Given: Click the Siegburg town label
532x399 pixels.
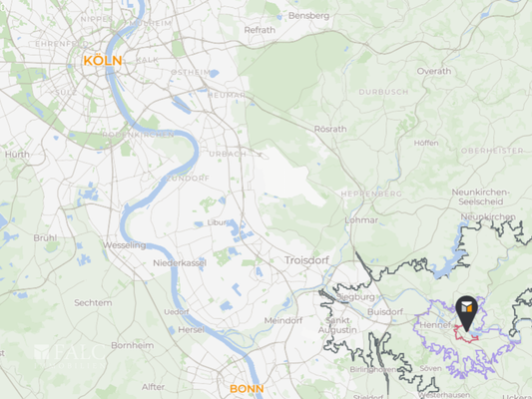Looking at the screenshot, I should tap(355, 297).
